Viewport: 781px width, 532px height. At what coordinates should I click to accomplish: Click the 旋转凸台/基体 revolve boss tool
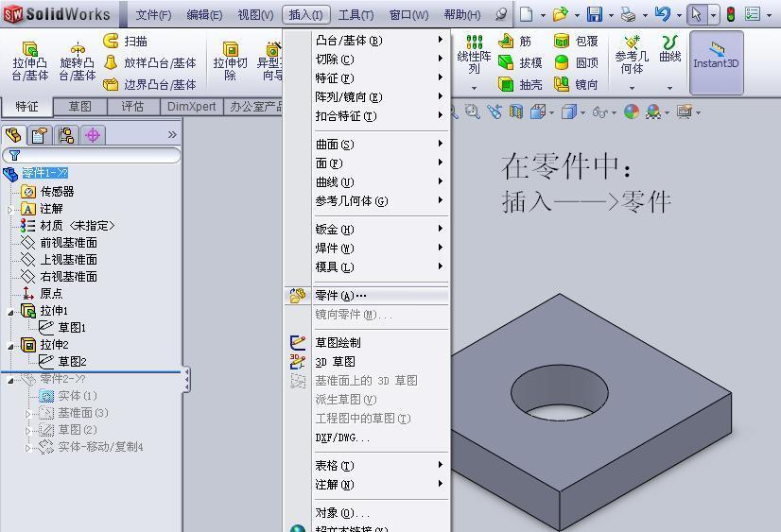(x=78, y=61)
